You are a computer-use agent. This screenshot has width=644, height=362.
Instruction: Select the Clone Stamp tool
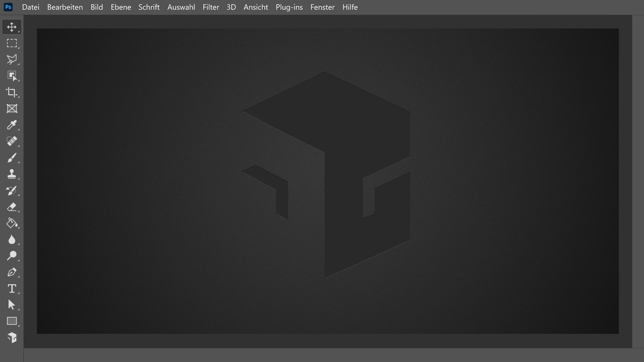tap(12, 174)
